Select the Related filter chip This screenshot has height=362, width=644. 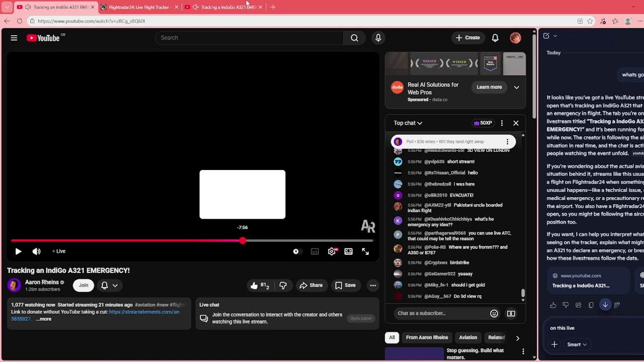coord(496,338)
